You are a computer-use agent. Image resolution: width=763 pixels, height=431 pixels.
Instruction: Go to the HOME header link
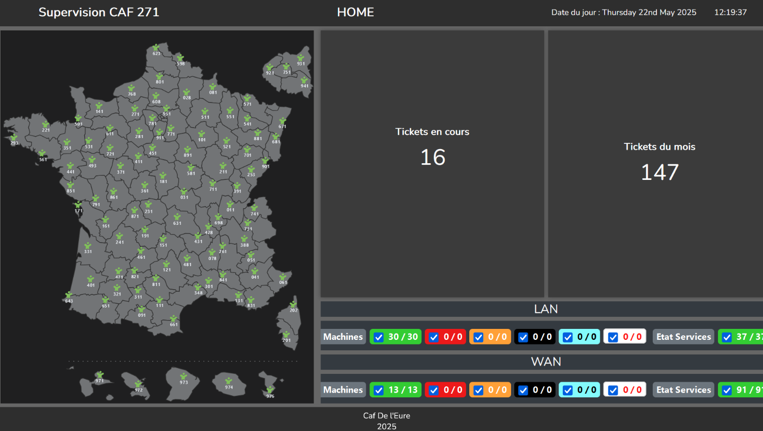click(355, 12)
